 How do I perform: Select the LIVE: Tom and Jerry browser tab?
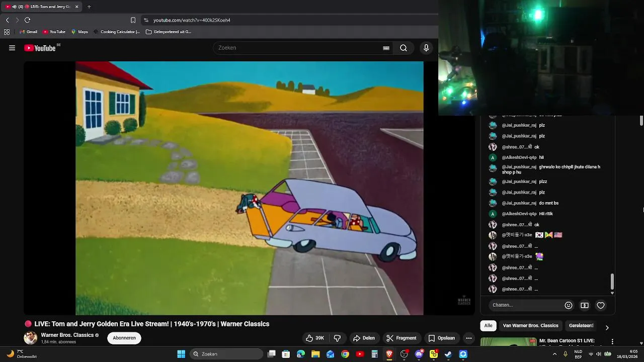pyautogui.click(x=42, y=7)
